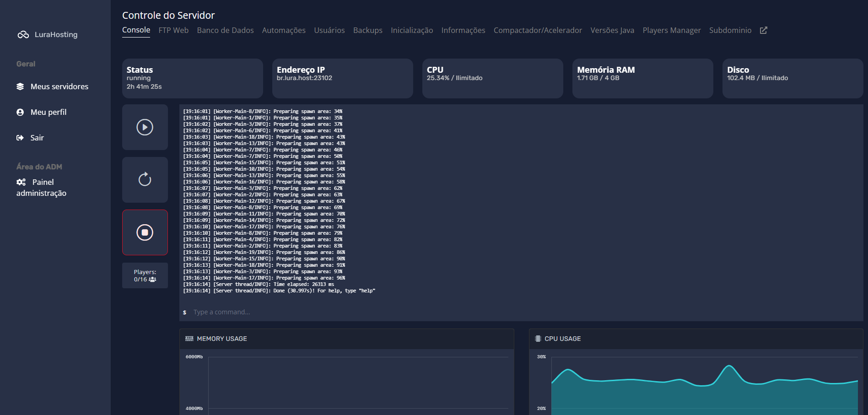The height and width of the screenshot is (415, 868).
Task: Click the Meu perfil user icon
Action: pos(20,112)
